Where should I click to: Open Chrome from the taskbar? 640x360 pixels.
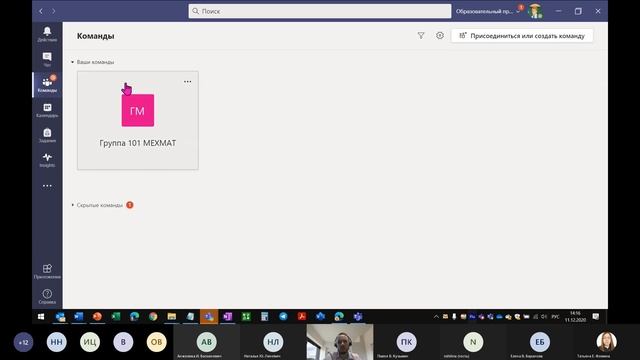pyautogui.click(x=153, y=317)
